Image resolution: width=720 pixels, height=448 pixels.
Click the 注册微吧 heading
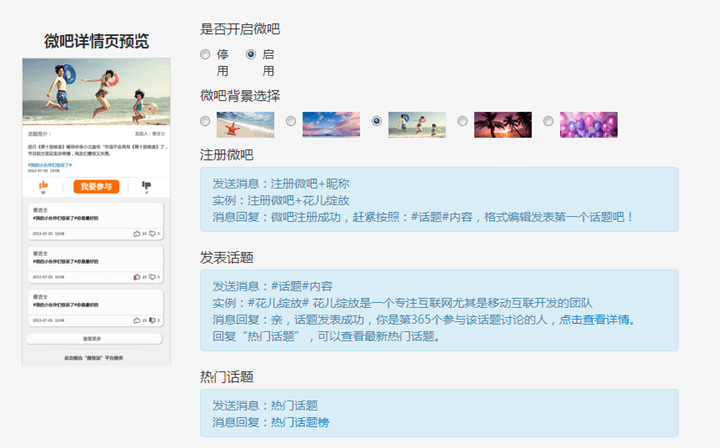[x=226, y=155]
